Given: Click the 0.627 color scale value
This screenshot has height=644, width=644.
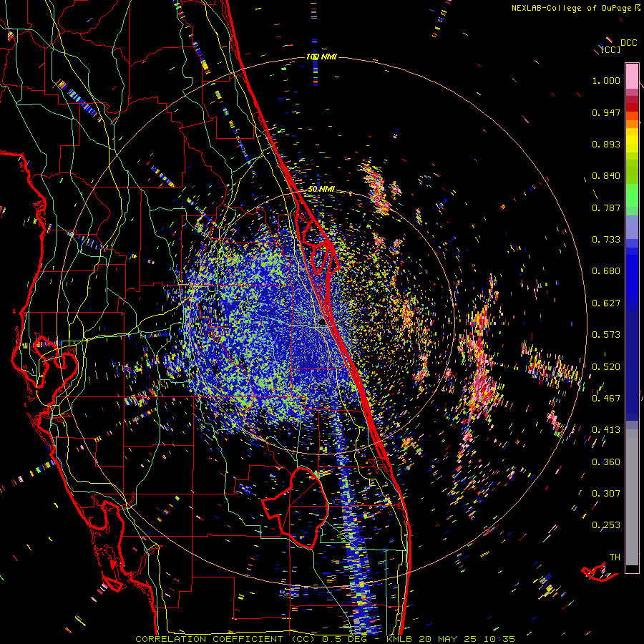Looking at the screenshot, I should point(606,303).
